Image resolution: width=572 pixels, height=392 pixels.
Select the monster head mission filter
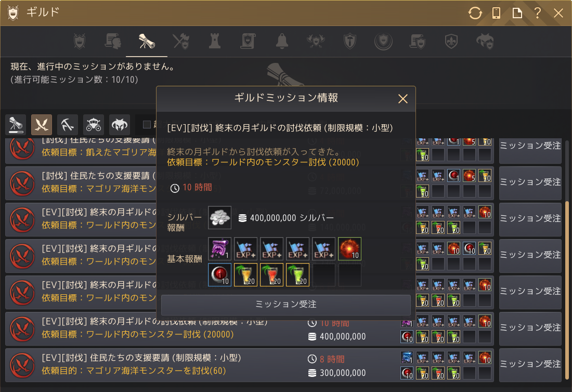point(120,125)
